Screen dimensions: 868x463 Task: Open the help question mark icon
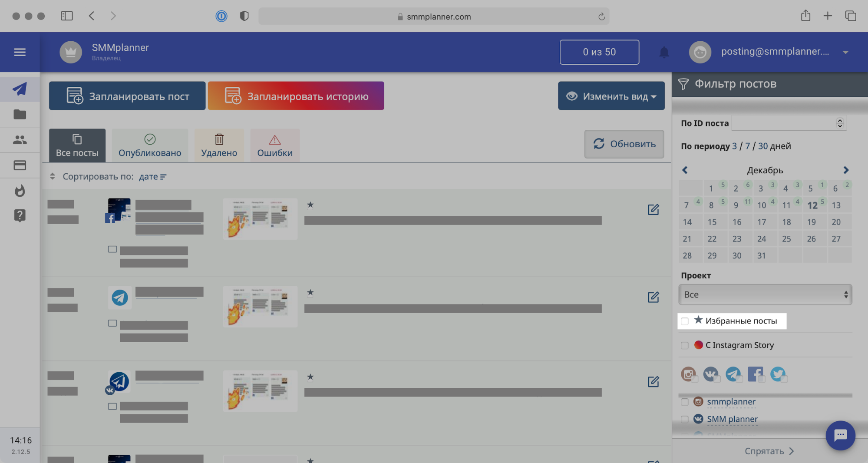(20, 215)
